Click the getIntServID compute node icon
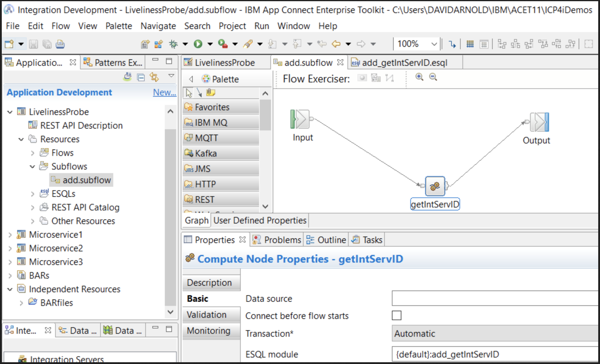 [435, 186]
